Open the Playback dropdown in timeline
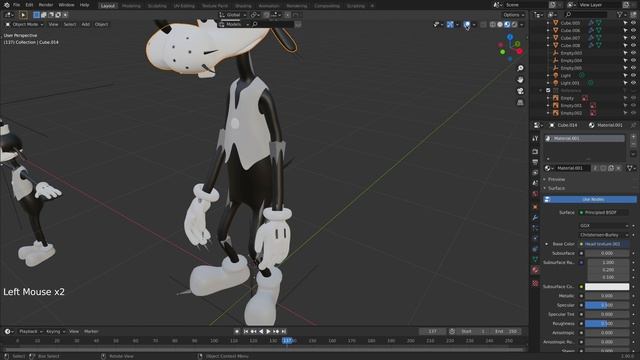640x360 pixels. pos(31,331)
